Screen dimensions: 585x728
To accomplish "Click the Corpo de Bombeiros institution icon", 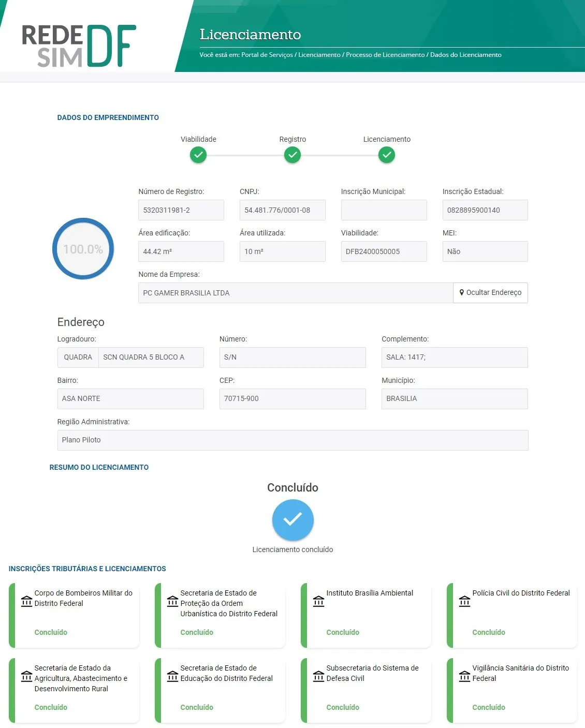I will [x=26, y=601].
